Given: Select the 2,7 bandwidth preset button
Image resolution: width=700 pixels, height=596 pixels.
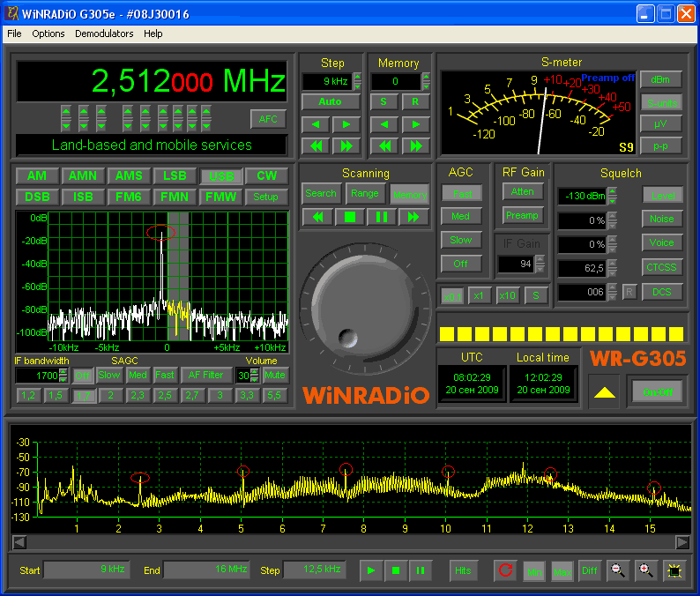Looking at the screenshot, I should (x=192, y=396).
